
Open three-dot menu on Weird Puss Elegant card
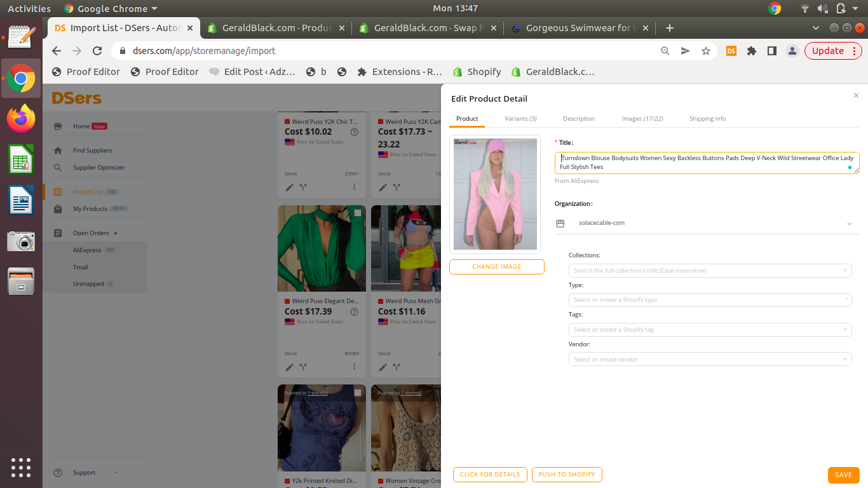tap(355, 367)
